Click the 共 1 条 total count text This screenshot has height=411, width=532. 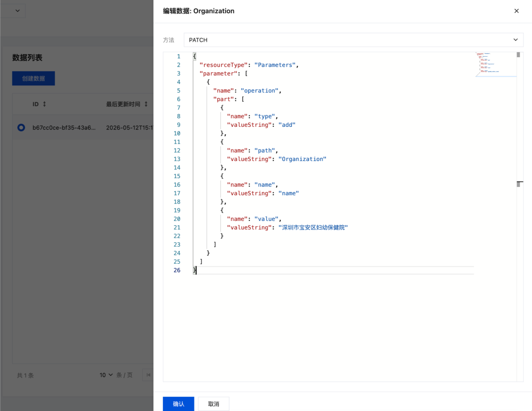point(25,375)
